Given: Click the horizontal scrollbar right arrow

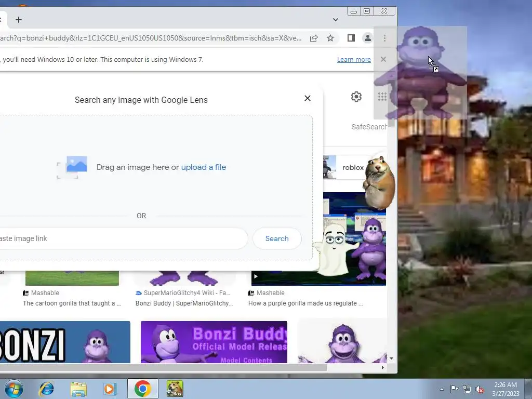Looking at the screenshot, I should click(383, 367).
